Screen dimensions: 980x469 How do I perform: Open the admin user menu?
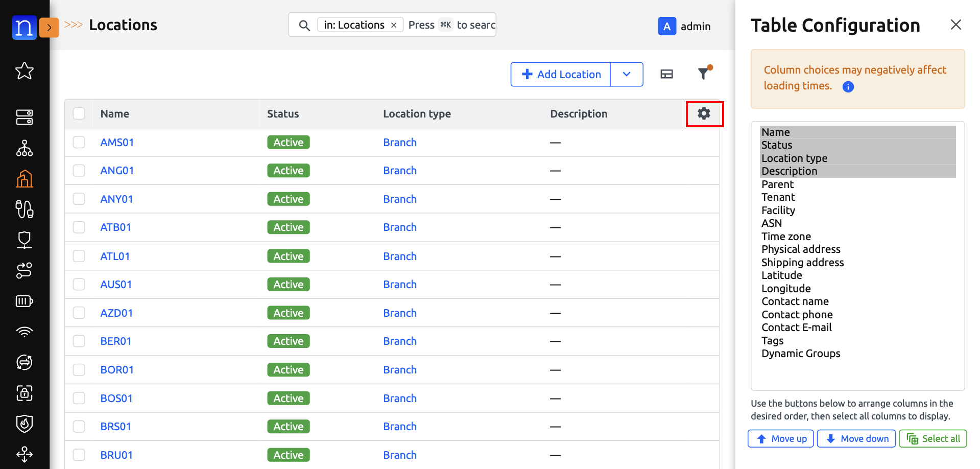[684, 26]
